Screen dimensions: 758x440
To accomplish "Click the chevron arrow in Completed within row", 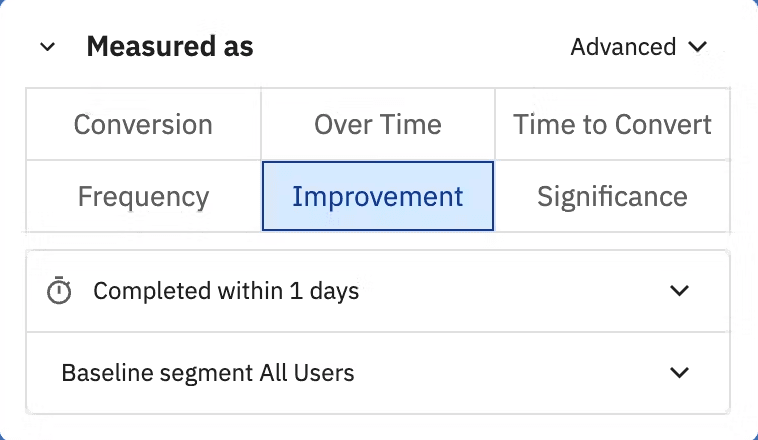I will pos(679,291).
